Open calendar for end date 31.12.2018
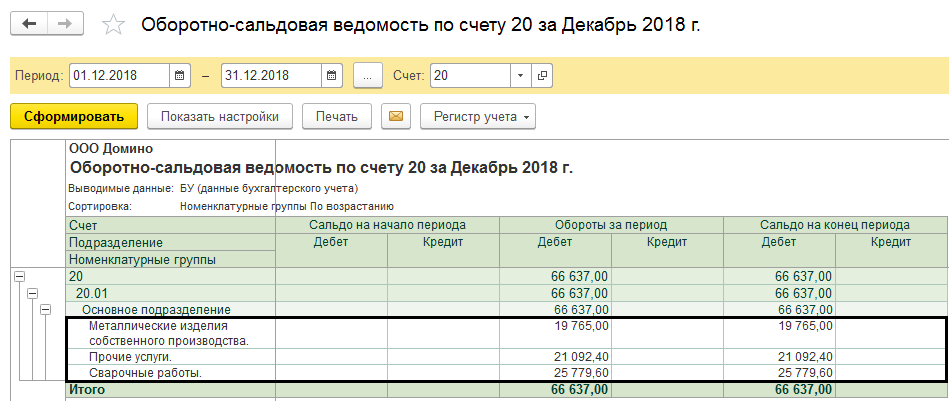 coord(332,75)
